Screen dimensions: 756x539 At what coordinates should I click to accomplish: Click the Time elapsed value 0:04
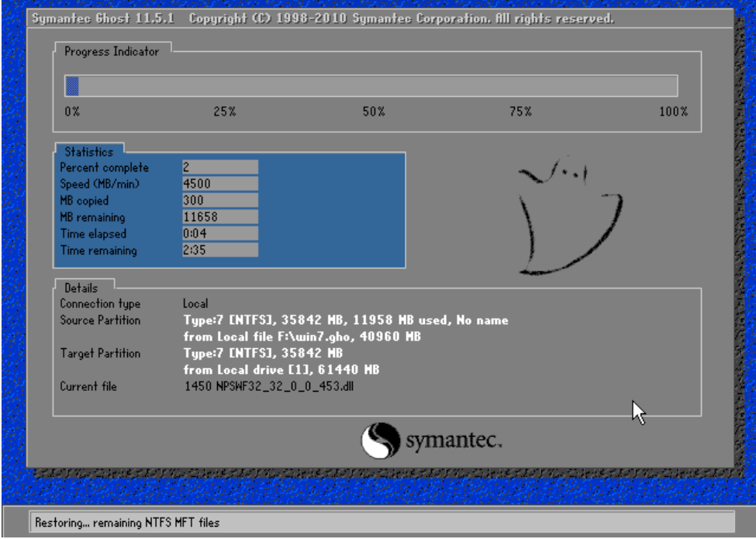click(x=220, y=233)
